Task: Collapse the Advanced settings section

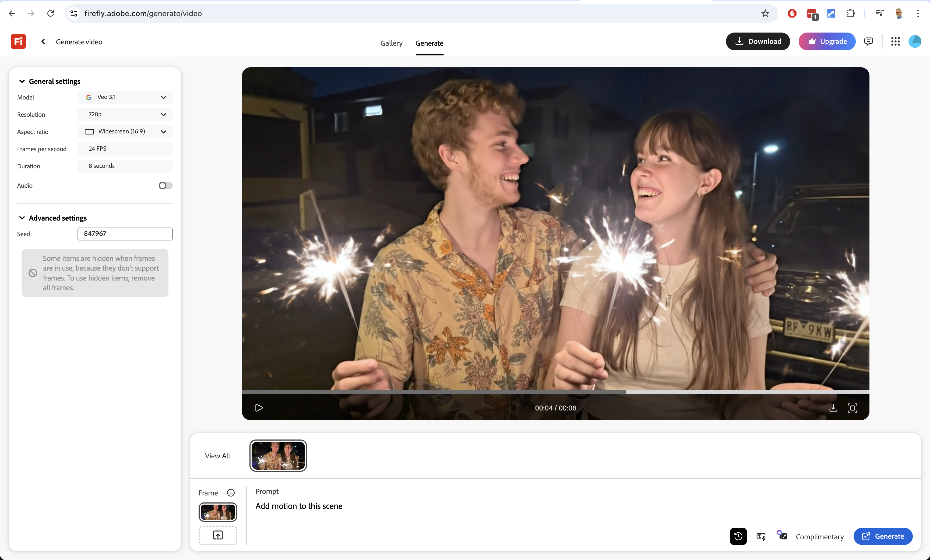Action: tap(22, 218)
